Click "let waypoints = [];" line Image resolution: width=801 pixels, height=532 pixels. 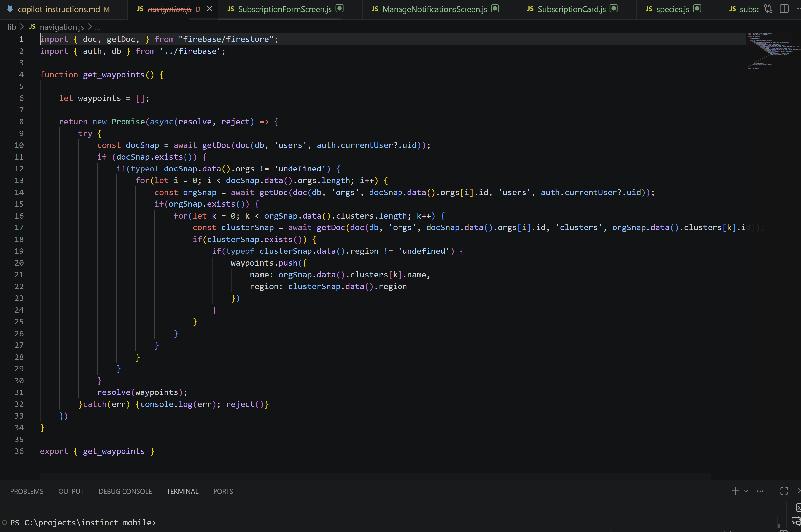coord(104,98)
